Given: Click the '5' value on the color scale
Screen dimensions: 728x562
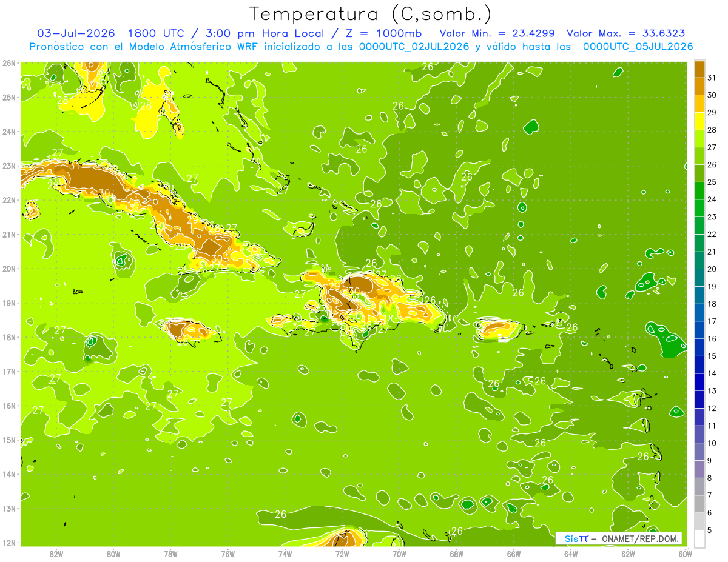Looking at the screenshot, I should (x=710, y=530).
